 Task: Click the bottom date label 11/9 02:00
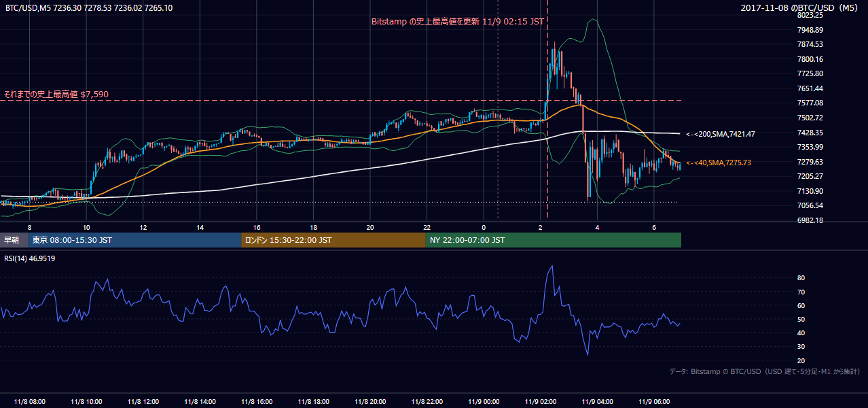[x=541, y=402]
